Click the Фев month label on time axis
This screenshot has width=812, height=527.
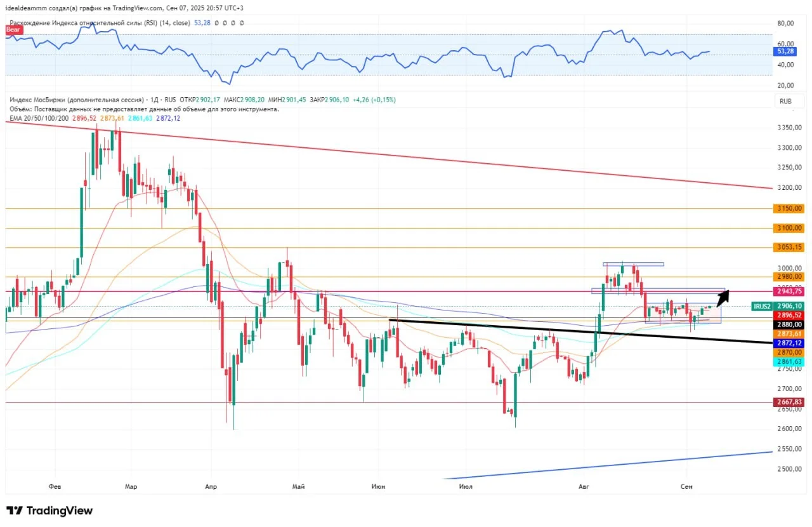click(x=55, y=487)
